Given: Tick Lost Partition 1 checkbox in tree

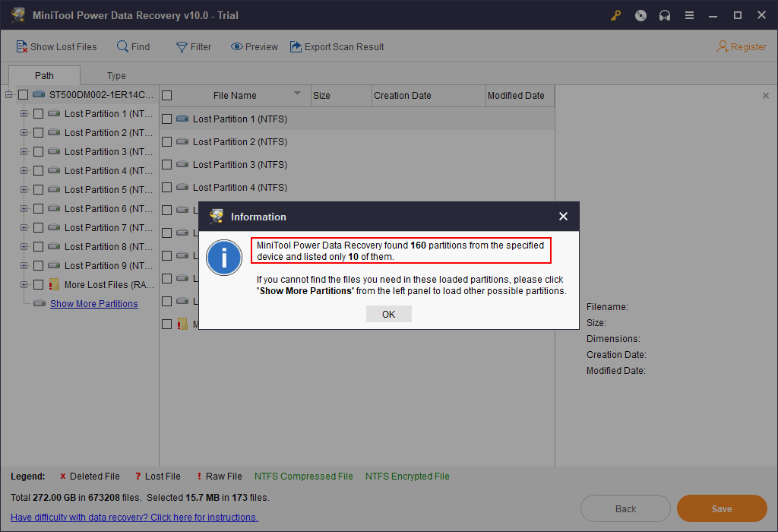Looking at the screenshot, I should point(38,114).
